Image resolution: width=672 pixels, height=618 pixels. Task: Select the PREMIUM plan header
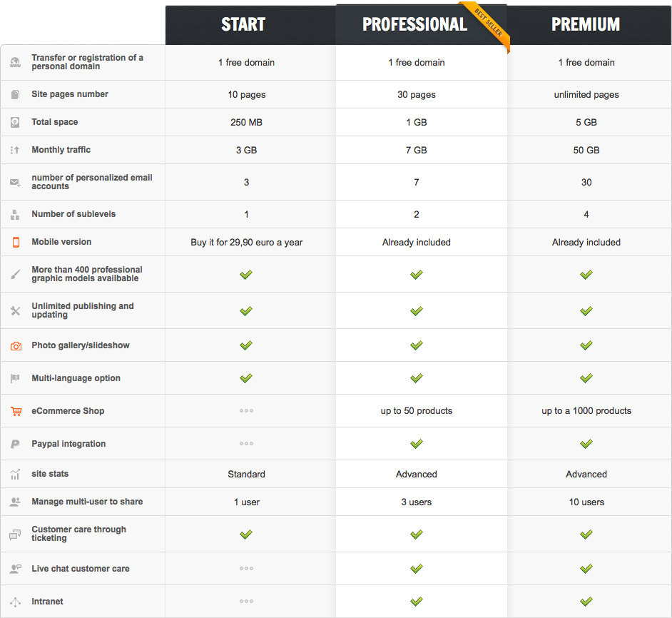[x=586, y=24]
